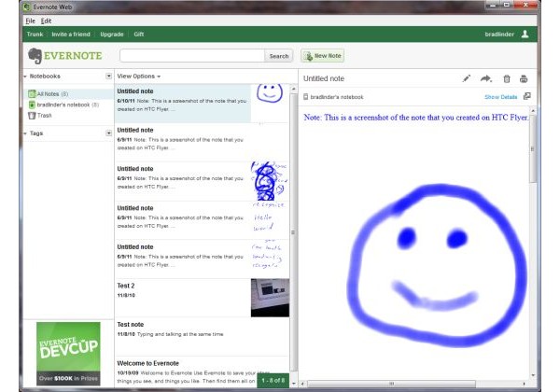Open the bradlinder account name
The image size is (560, 392).
coord(499,35)
